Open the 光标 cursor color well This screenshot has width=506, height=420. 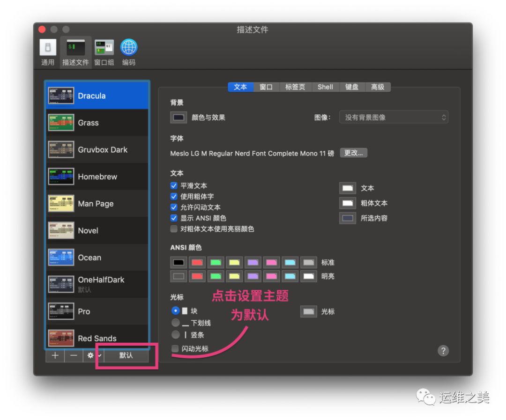tap(309, 312)
